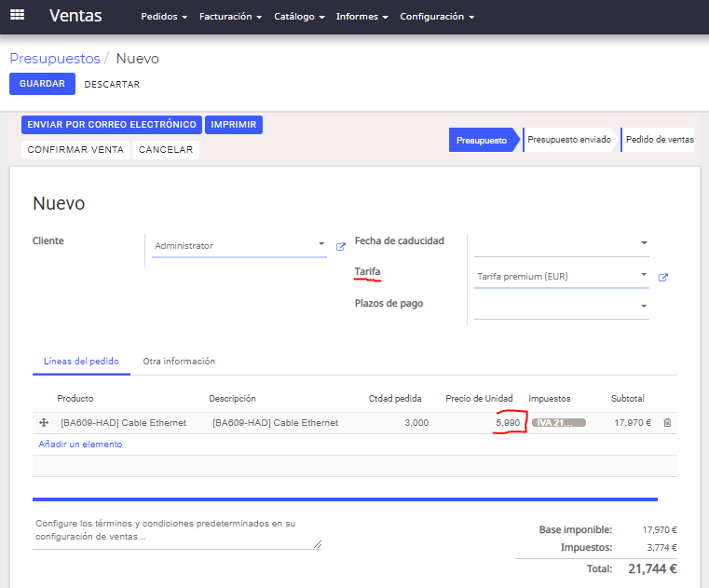Image resolution: width=709 pixels, height=588 pixels.
Task: Switch to Líneas del pedido tab
Action: tap(81, 362)
